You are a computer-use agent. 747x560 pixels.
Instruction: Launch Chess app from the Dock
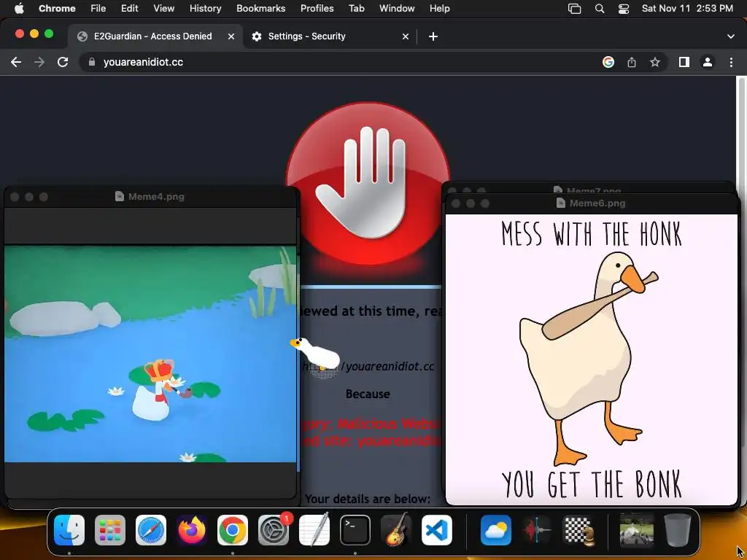[x=578, y=530]
